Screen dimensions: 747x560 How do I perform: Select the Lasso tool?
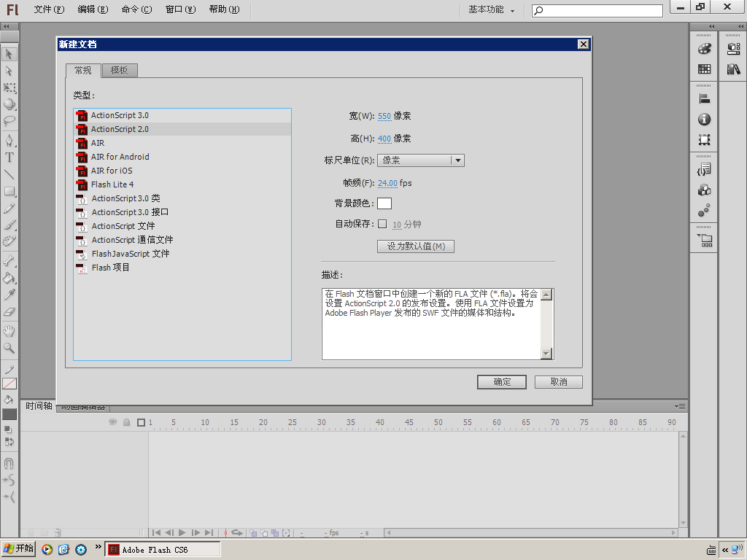9,121
